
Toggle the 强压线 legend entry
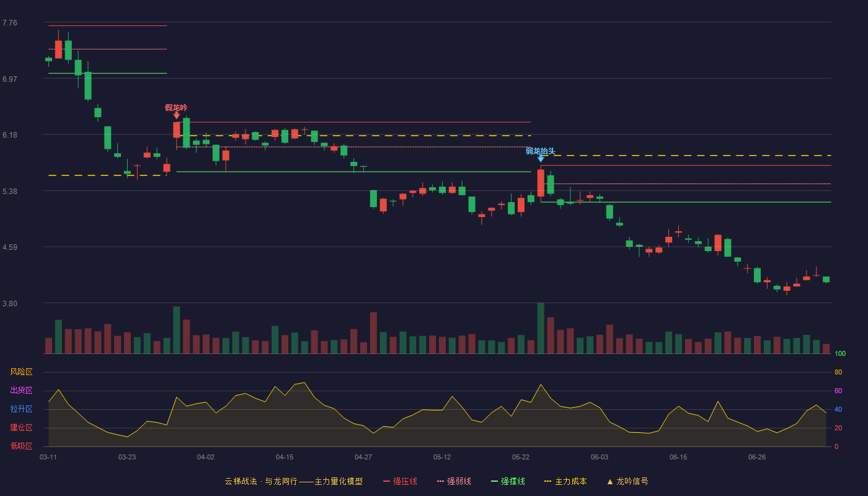point(400,481)
